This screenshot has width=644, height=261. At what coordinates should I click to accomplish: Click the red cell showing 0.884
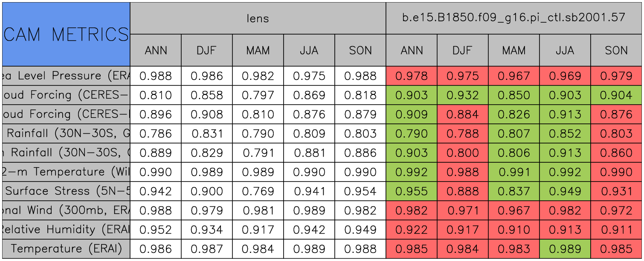(462, 114)
